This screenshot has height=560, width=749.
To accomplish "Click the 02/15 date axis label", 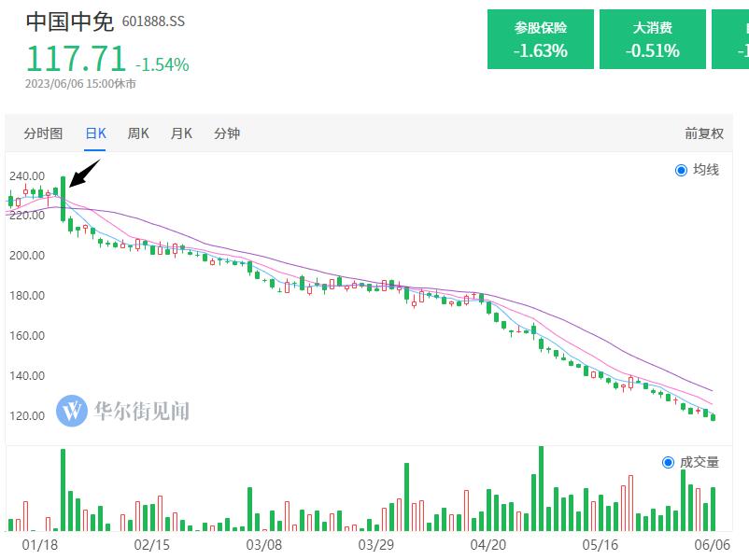I will [x=152, y=545].
